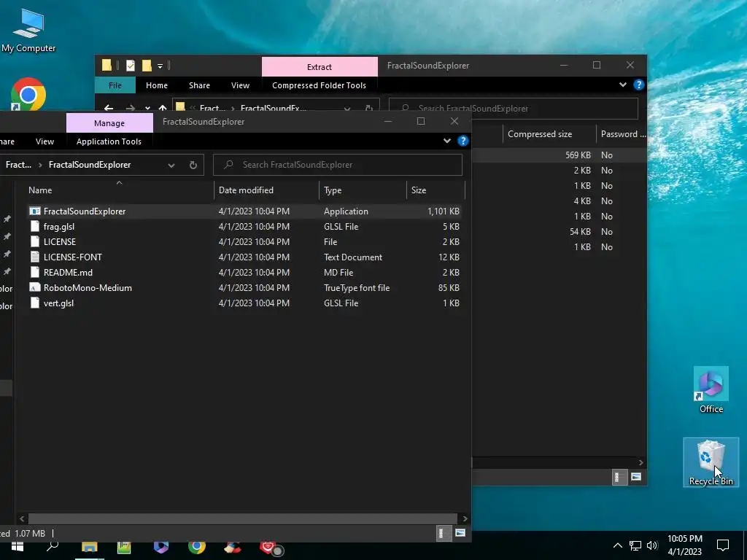Viewport: 747px width, 560px height.
Task: Open the volume tray icon
Action: pos(652,545)
